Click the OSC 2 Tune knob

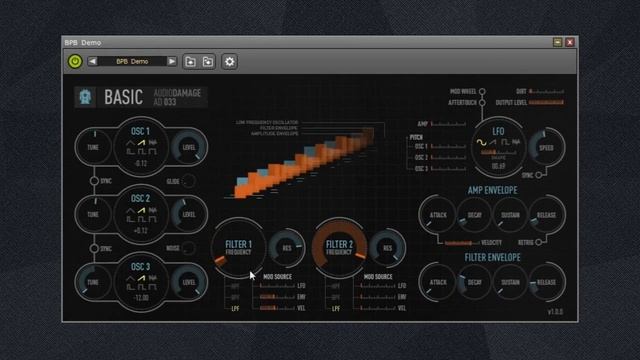click(x=93, y=215)
